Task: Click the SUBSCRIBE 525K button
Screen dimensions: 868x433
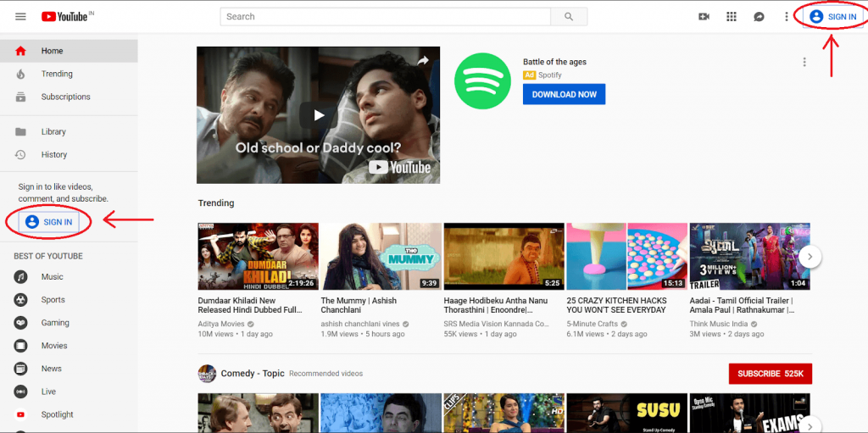Action: point(770,374)
